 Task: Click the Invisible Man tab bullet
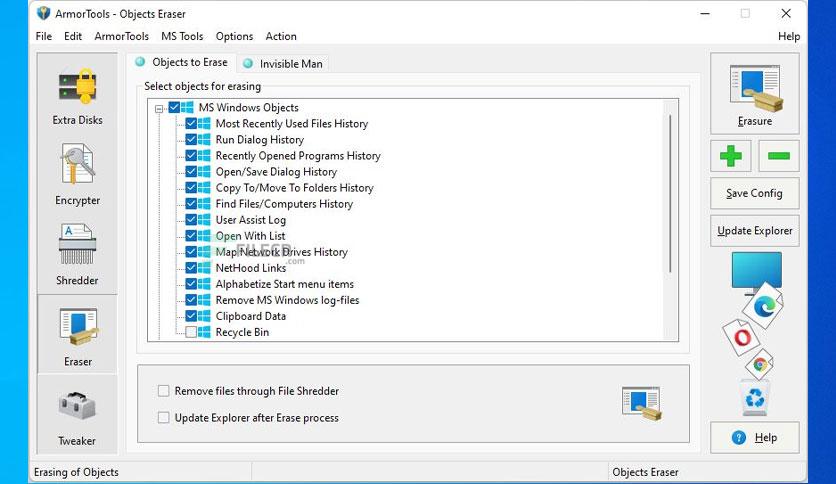click(248, 63)
